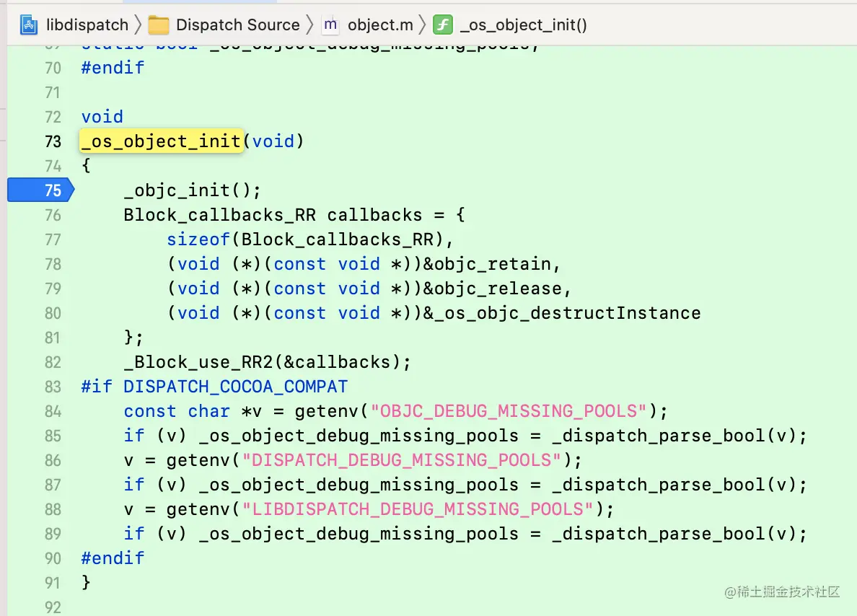Expand the Dispatch Source breadcrumb label

pyautogui.click(x=237, y=25)
